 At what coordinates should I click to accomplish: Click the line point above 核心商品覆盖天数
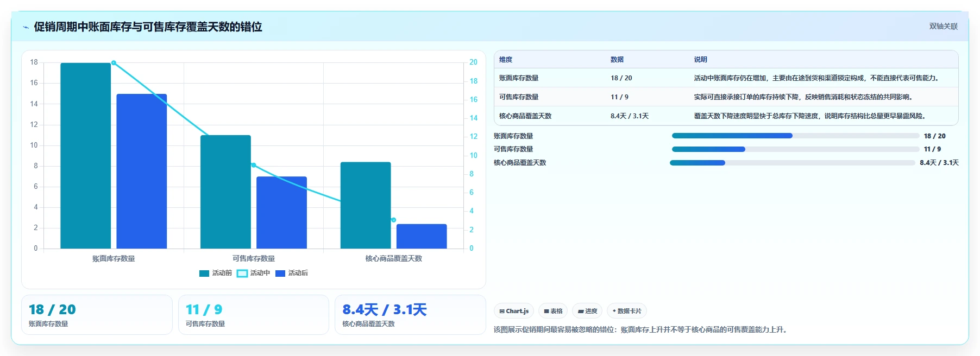(x=393, y=220)
